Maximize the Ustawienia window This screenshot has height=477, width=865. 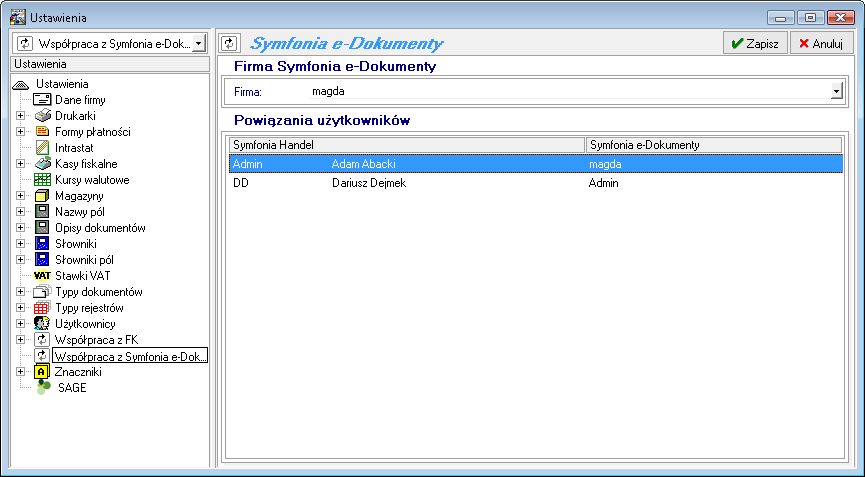pyautogui.click(x=810, y=18)
